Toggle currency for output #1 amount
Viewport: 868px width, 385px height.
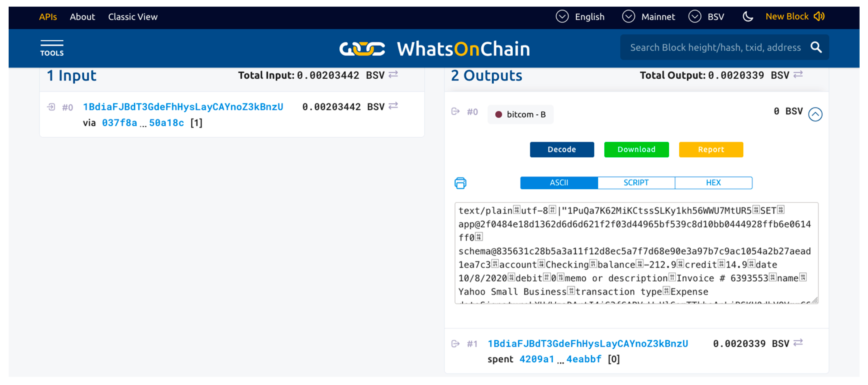(x=798, y=343)
